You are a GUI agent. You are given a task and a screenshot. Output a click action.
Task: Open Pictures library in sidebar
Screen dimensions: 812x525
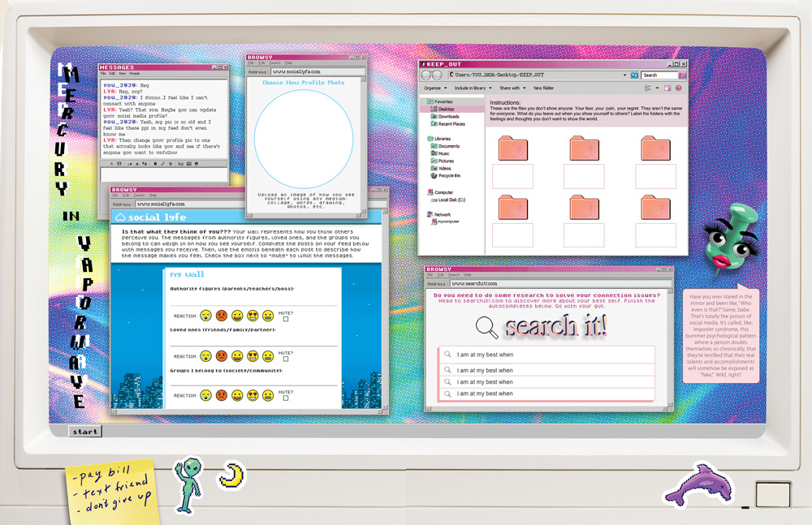click(443, 161)
